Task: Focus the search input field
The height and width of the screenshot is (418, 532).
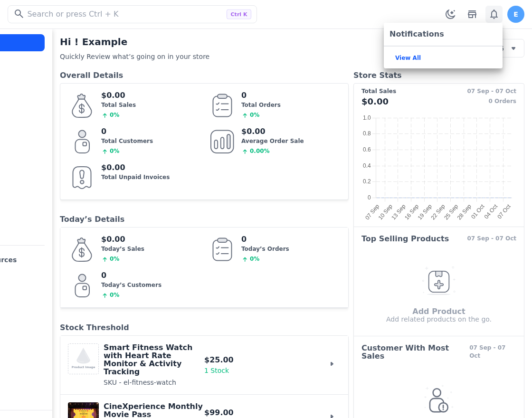Action: coord(132,14)
